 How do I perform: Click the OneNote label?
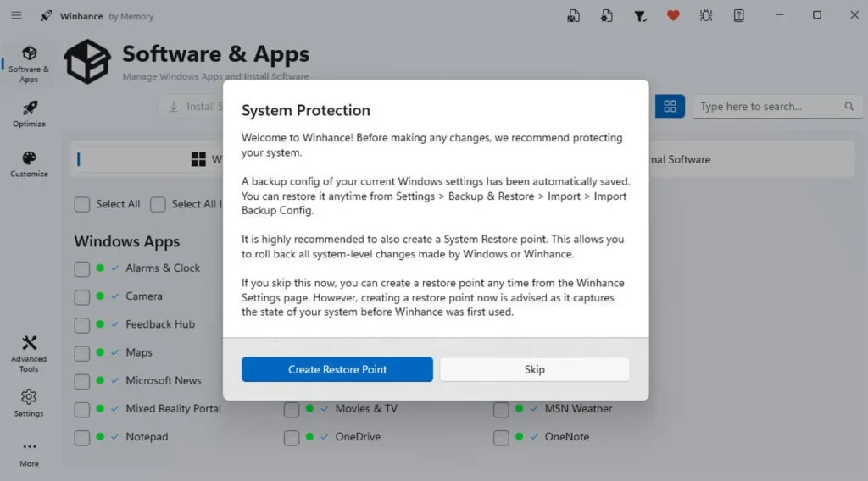point(567,437)
